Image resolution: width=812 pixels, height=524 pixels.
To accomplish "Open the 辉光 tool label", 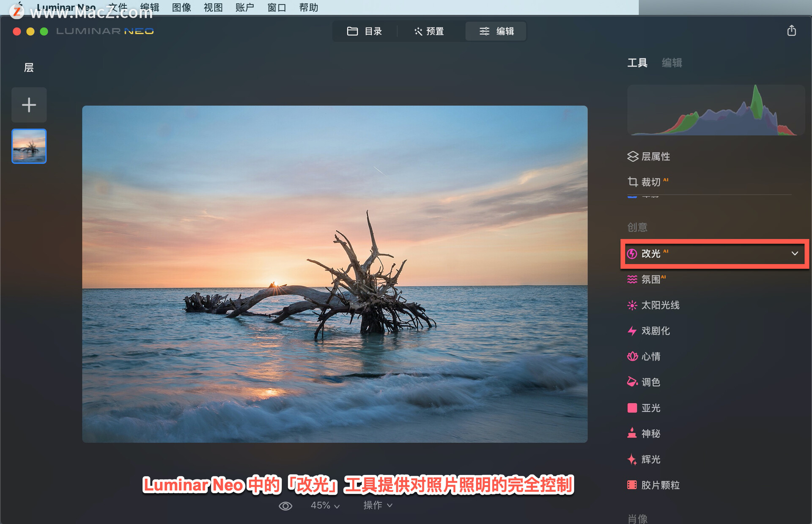I will (x=650, y=459).
